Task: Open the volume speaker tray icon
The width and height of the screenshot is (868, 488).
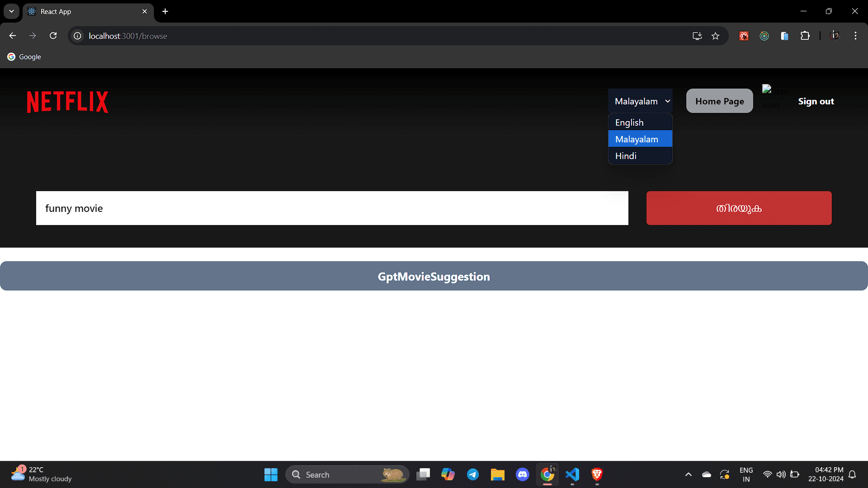Action: (x=781, y=474)
